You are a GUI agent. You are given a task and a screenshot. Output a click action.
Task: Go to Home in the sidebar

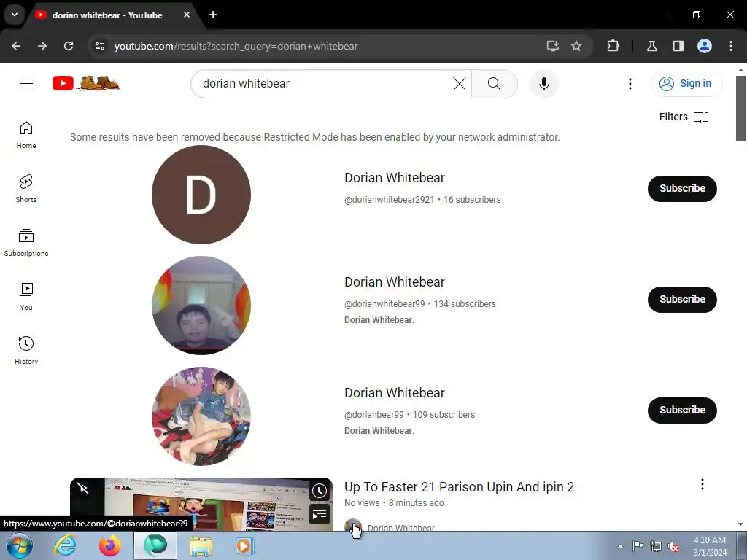point(26,135)
